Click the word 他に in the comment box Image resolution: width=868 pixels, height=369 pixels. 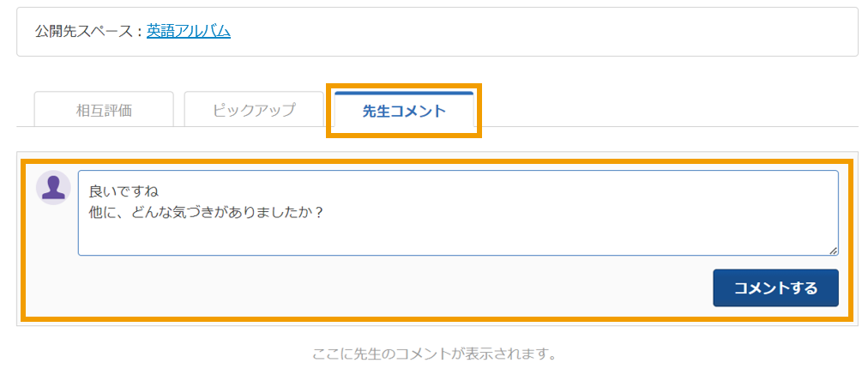(x=105, y=214)
